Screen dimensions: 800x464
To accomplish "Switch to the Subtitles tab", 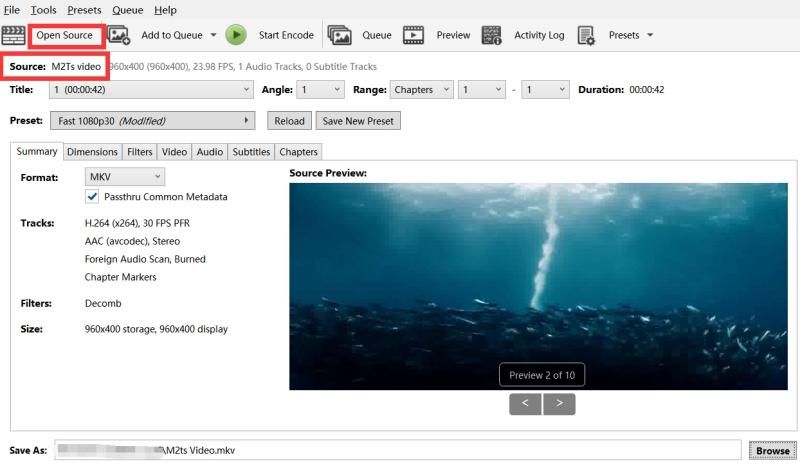I will (x=250, y=152).
